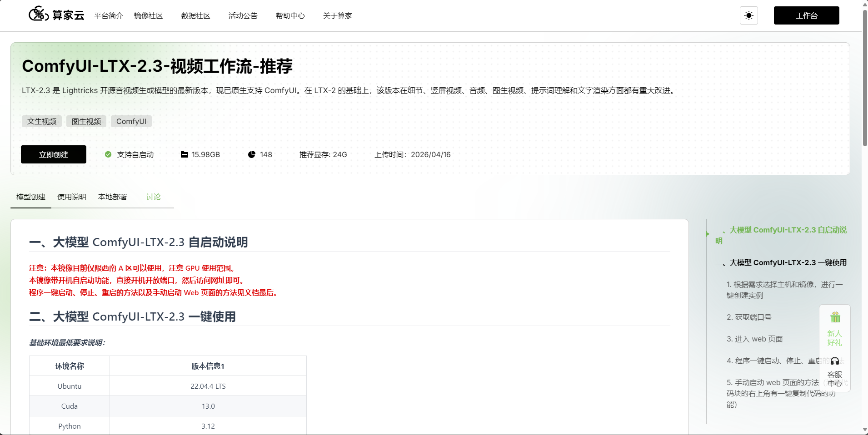
Task: Click the usage count pie icon
Action: click(x=252, y=154)
